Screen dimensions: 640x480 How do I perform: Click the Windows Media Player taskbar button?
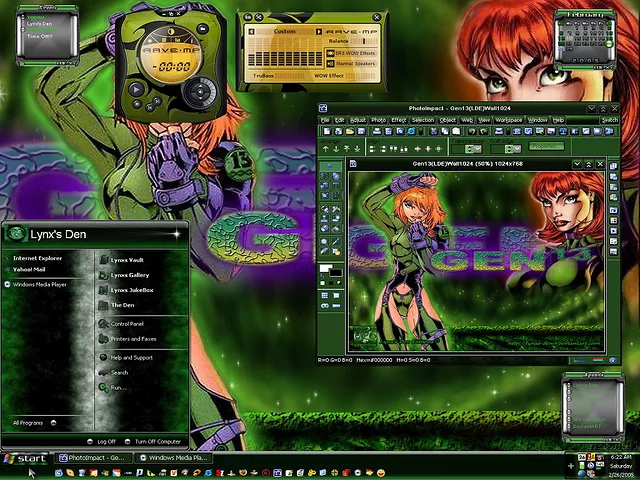(x=174, y=458)
